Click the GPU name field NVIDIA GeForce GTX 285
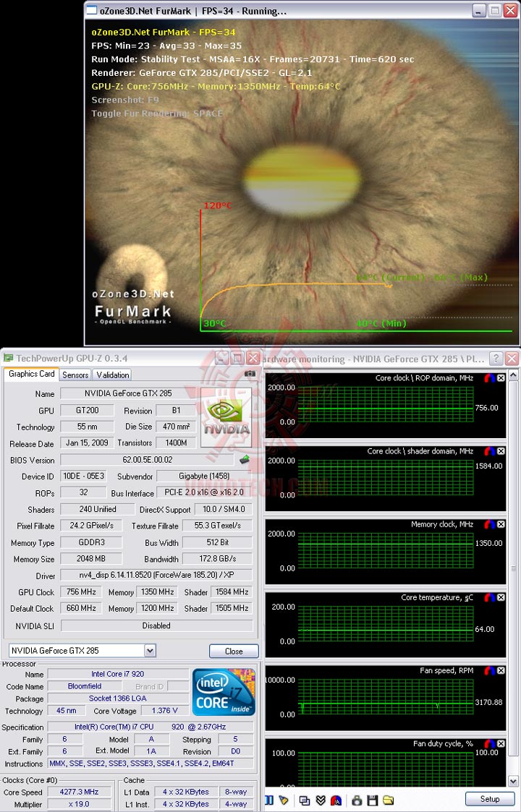The height and width of the screenshot is (812, 521). click(x=128, y=393)
